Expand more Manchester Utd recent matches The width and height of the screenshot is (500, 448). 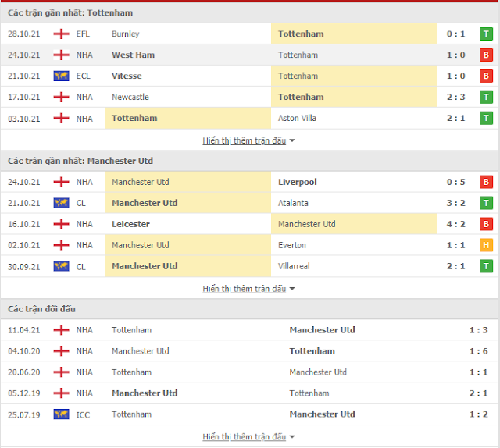click(x=248, y=289)
